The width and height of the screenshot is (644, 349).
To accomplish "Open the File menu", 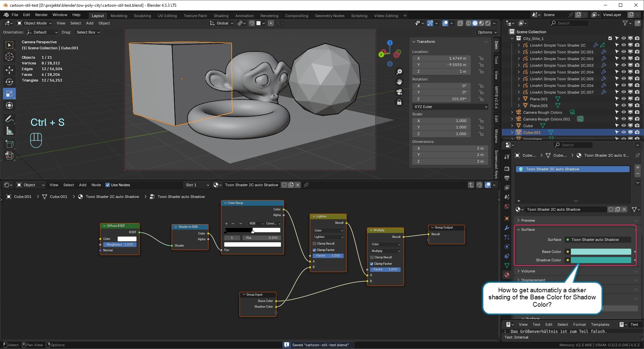I will (15, 15).
